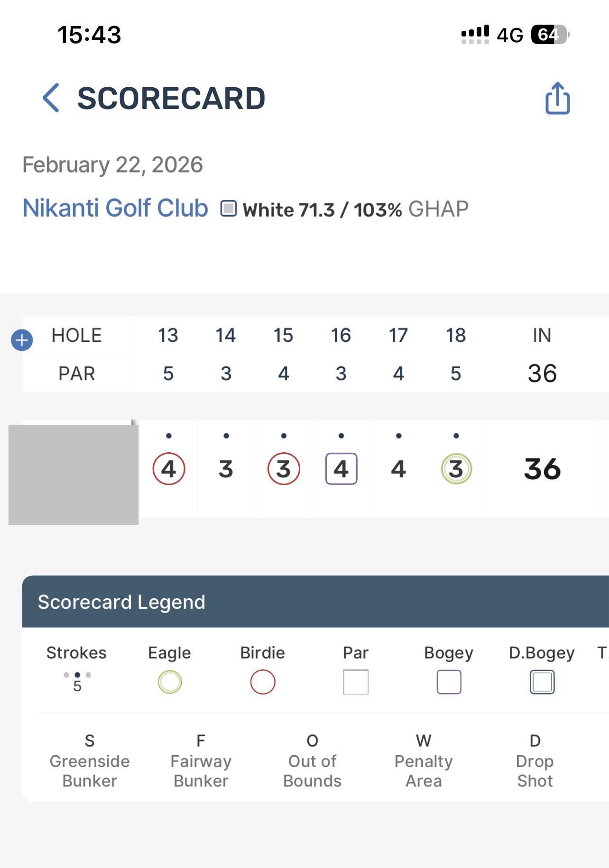Image resolution: width=609 pixels, height=868 pixels.
Task: Click the Birdie legend red circle
Action: click(x=263, y=682)
